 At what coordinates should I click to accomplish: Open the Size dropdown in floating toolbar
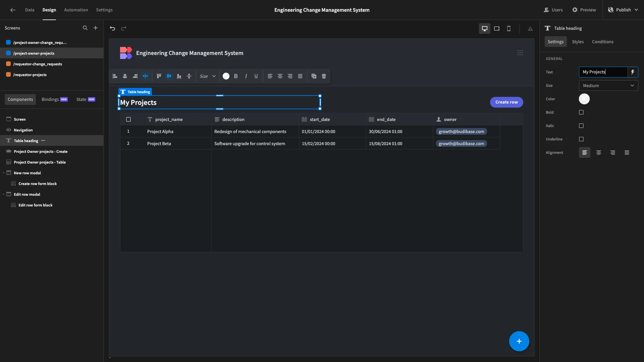(x=208, y=76)
